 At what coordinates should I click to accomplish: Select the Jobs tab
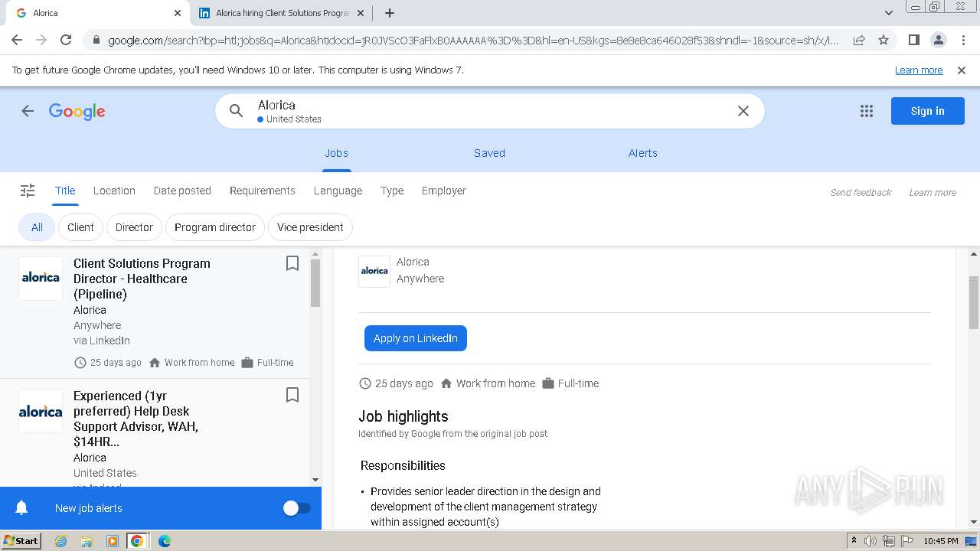point(336,153)
